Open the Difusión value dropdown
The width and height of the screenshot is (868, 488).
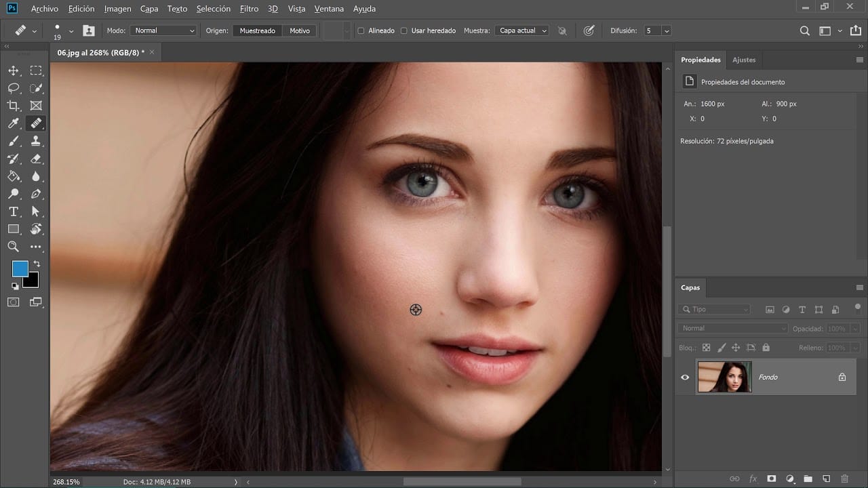coord(667,30)
